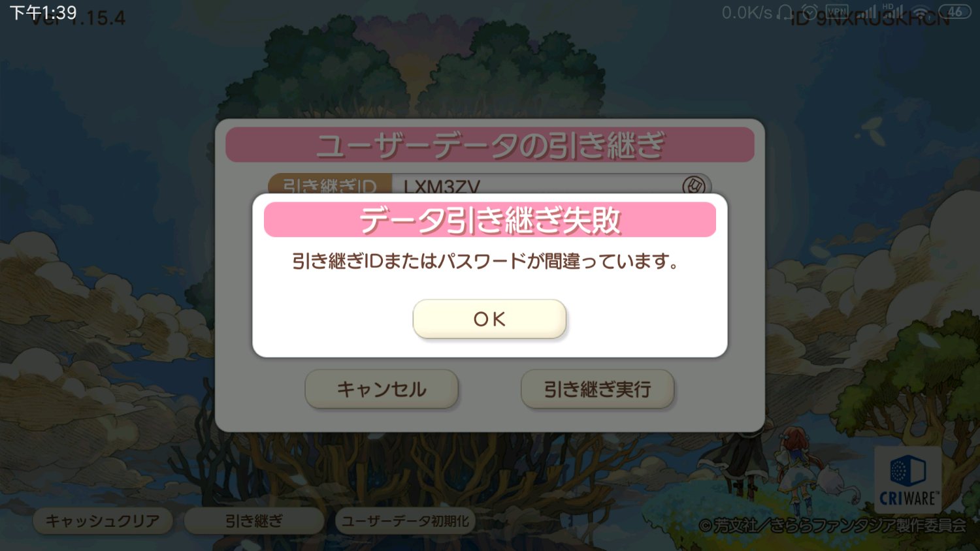This screenshot has height=551, width=980.
Task: Tap the battery level indicator showing 46
Action: click(x=955, y=12)
